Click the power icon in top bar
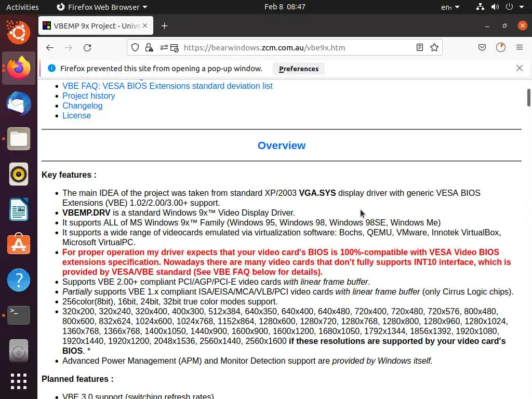The image size is (532, 399). point(509,7)
